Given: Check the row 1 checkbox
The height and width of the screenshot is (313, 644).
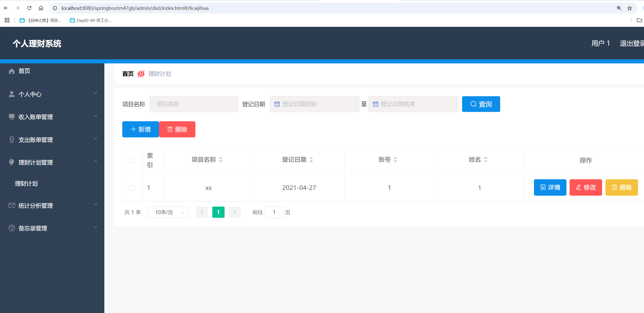Looking at the screenshot, I should pyautogui.click(x=132, y=188).
